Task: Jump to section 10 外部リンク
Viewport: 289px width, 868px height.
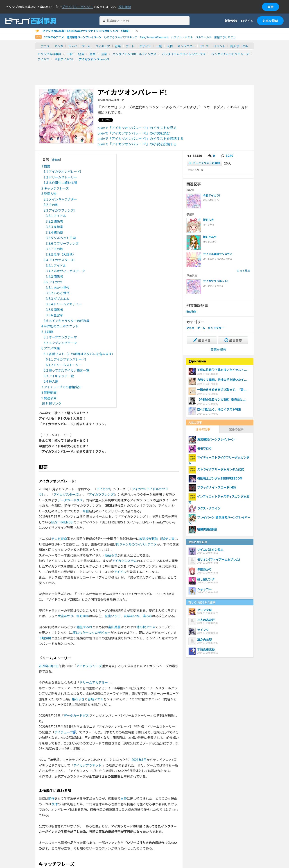Action: [x=52, y=404]
